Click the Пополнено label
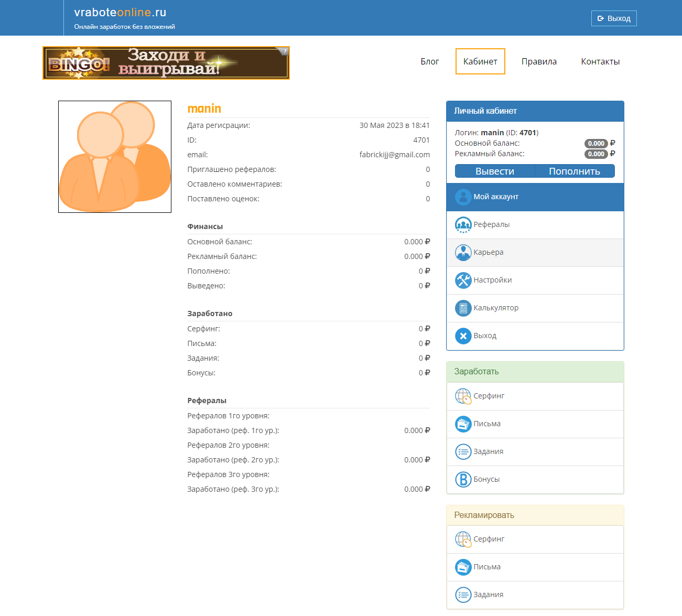 (209, 271)
